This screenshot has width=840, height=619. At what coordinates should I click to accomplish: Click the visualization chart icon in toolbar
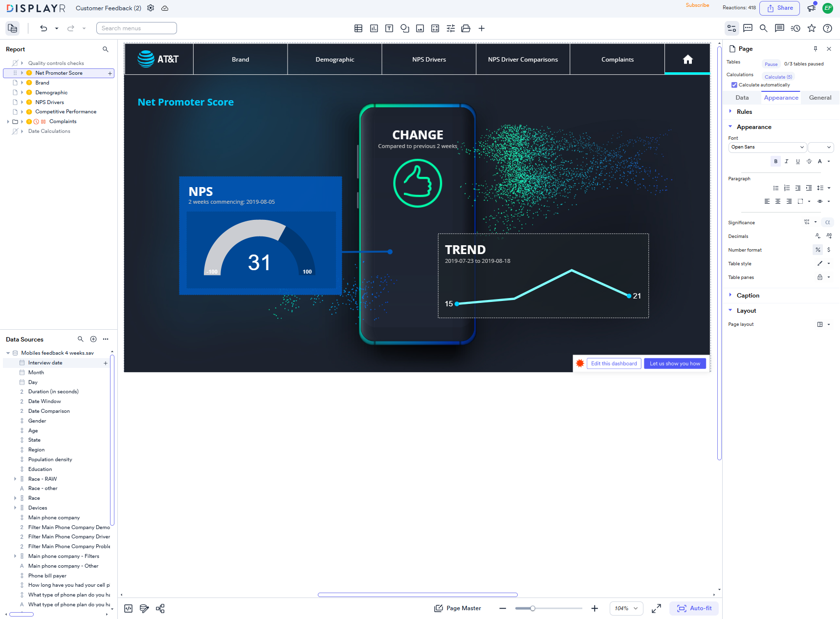tap(374, 28)
